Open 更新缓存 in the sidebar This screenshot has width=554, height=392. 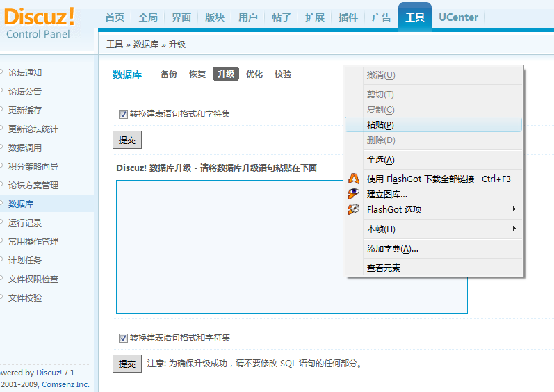coord(25,111)
